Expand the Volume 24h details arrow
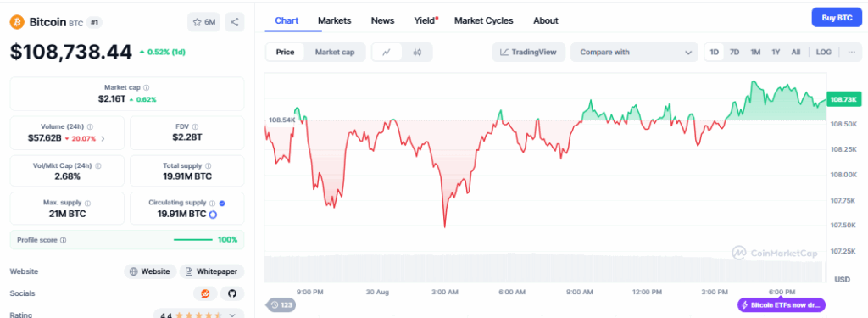This screenshot has height=318, width=868. [x=103, y=138]
